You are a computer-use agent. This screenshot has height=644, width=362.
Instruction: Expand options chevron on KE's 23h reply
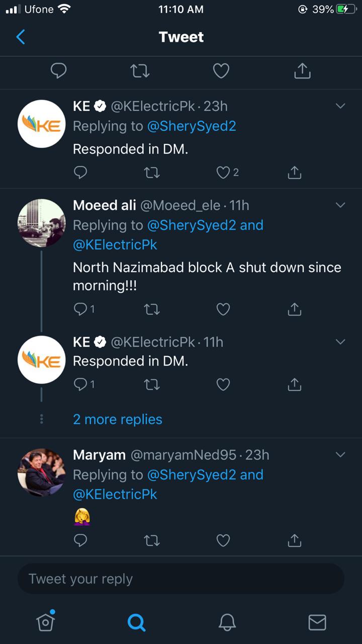(340, 106)
